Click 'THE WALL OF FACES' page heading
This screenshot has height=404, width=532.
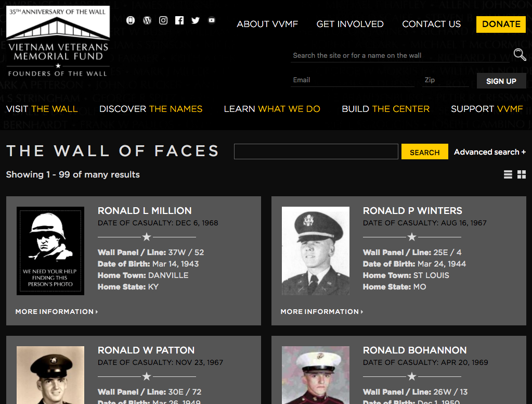[x=113, y=151]
